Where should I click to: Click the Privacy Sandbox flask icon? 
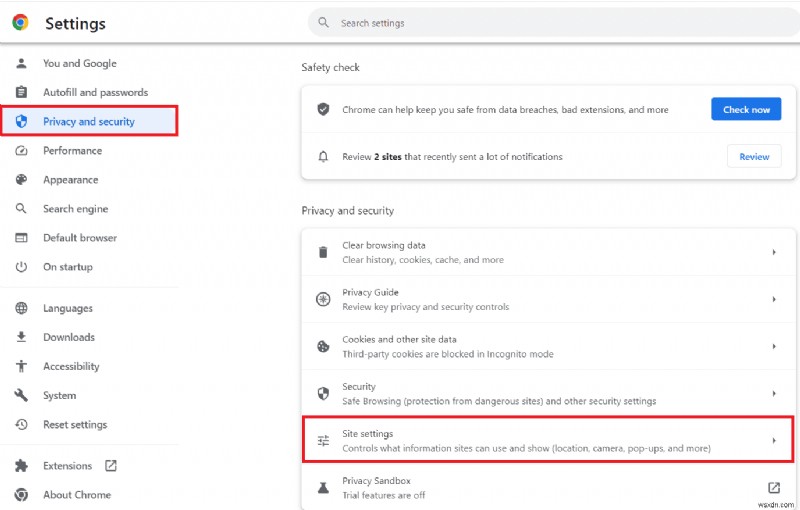coord(323,488)
